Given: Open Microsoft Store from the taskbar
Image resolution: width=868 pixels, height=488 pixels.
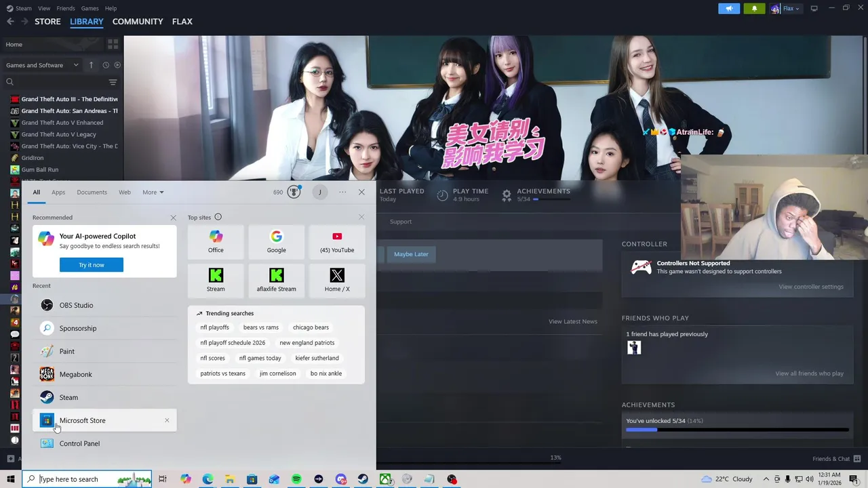Looking at the screenshot, I should [x=252, y=479].
